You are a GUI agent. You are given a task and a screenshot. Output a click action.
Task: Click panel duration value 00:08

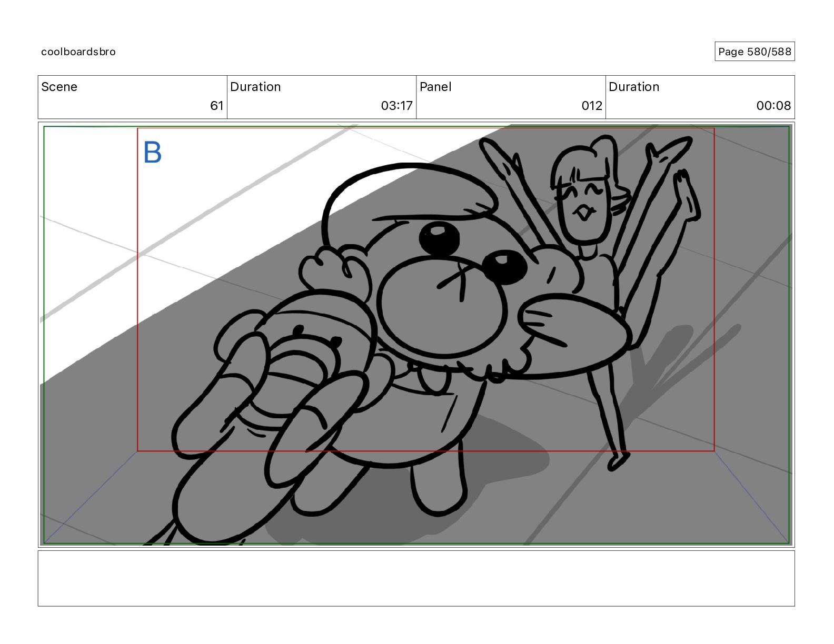coord(773,106)
